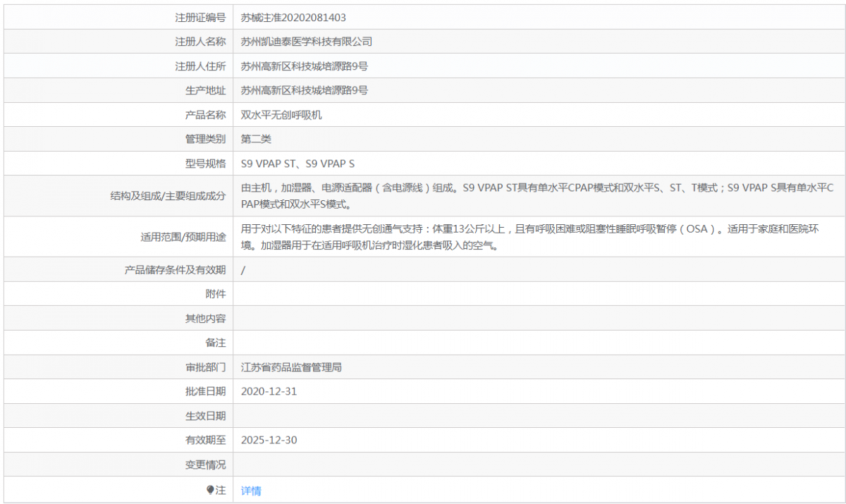Screen dimensions: 846x504
Task: Click address value in 注册人住所 row
Action: coord(305,66)
